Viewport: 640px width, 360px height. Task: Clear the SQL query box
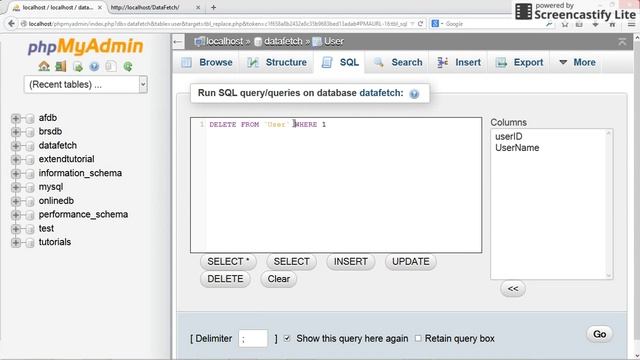coord(279,279)
